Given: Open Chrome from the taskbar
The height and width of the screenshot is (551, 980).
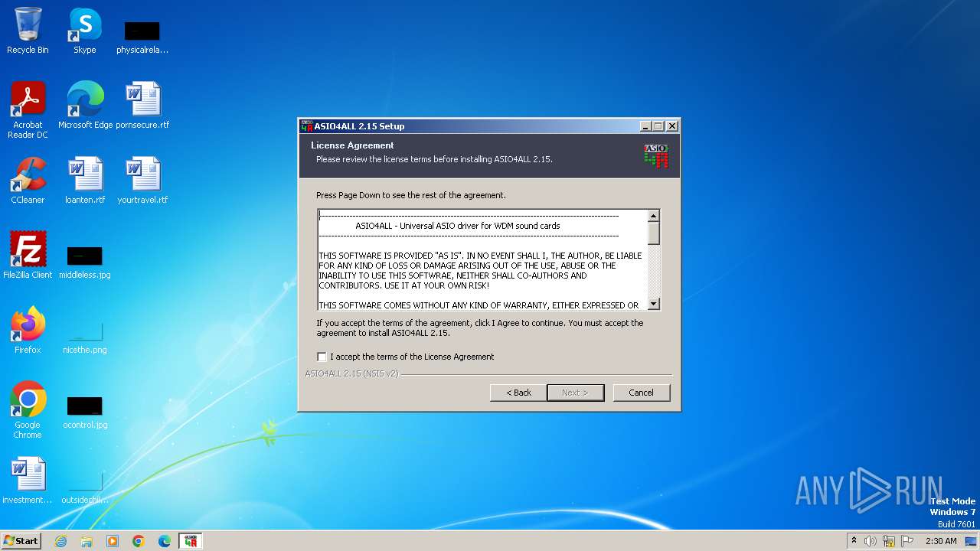Looking at the screenshot, I should [139, 541].
